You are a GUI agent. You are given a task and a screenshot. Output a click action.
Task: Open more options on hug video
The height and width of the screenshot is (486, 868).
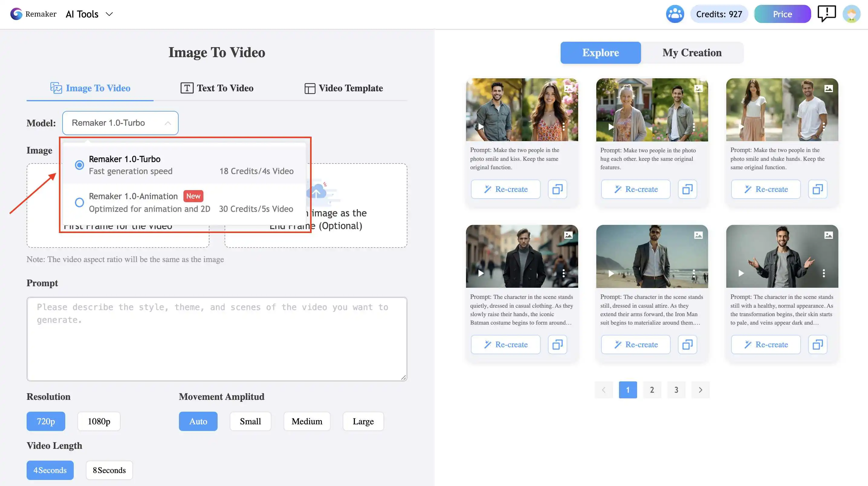click(x=693, y=127)
